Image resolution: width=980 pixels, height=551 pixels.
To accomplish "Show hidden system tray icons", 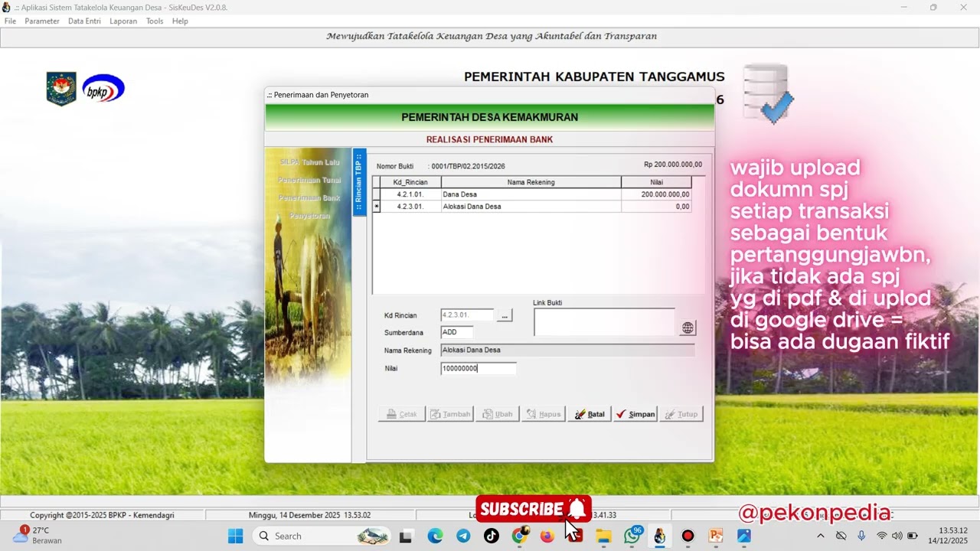I will (821, 536).
